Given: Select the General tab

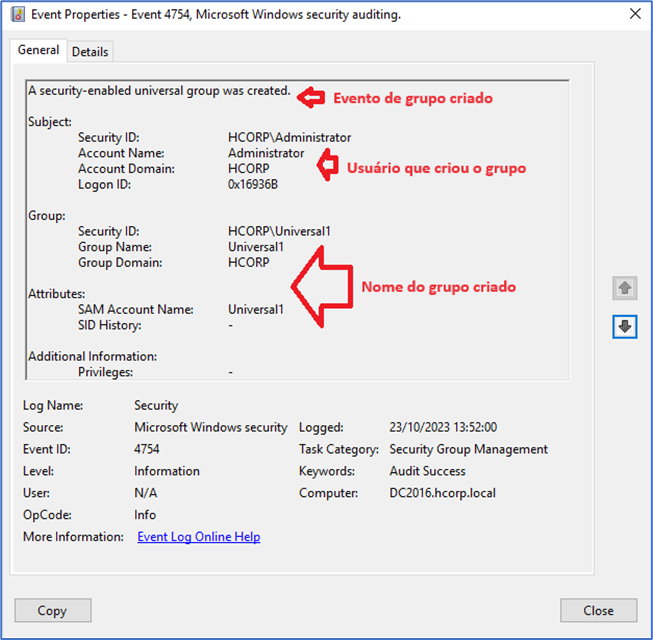Looking at the screenshot, I should tap(39, 50).
